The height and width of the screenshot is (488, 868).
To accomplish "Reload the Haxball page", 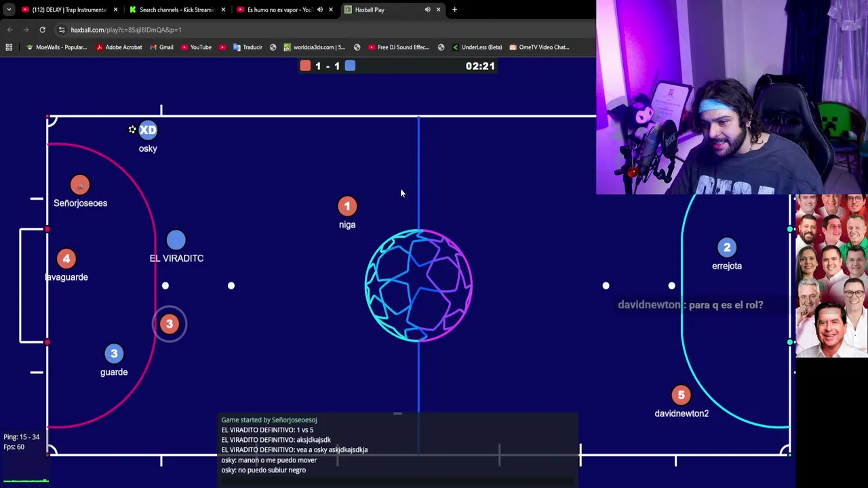I will pos(42,30).
